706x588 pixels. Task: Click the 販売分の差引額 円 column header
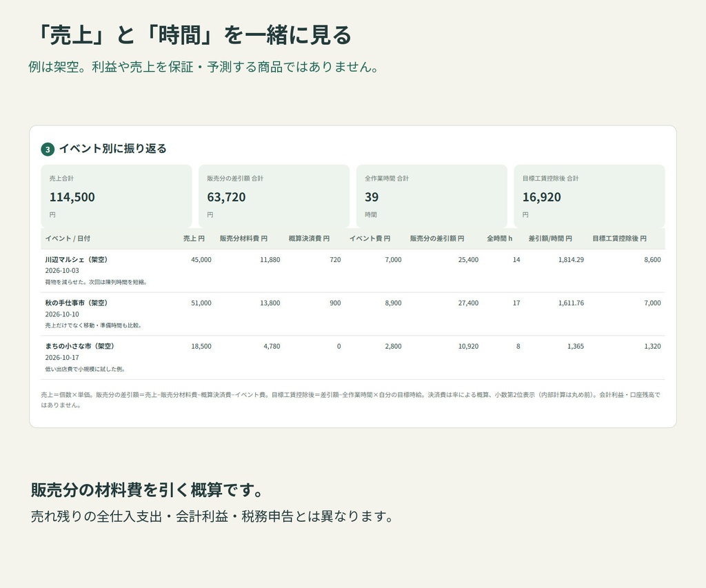[436, 239]
